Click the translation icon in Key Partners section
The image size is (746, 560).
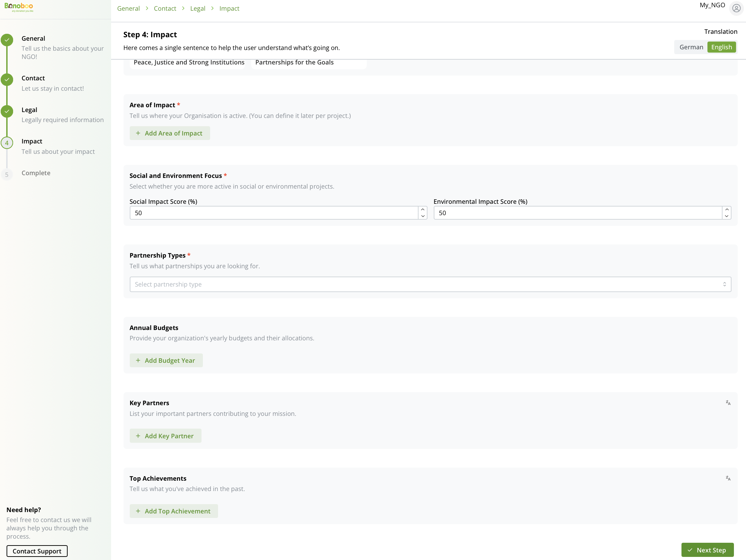coord(728,402)
